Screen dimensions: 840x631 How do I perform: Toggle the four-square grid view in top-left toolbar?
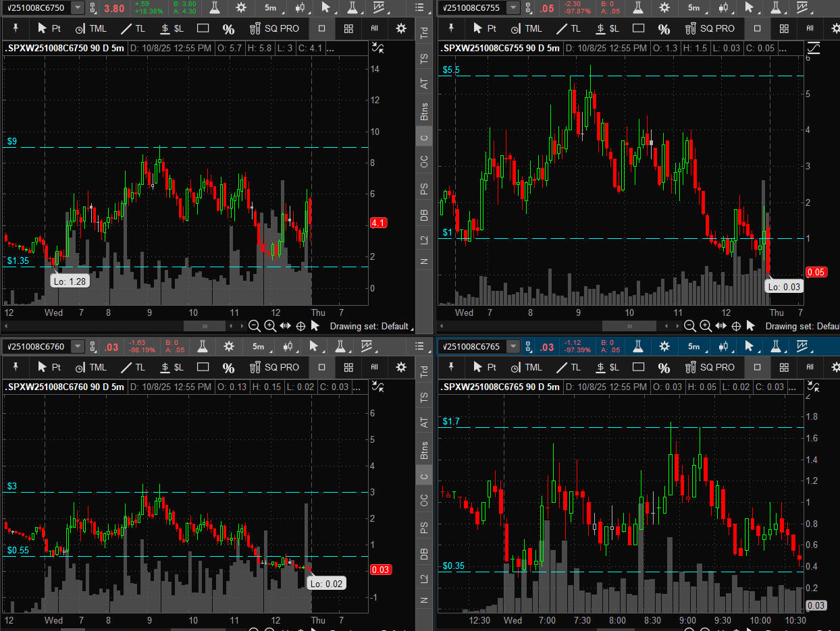pyautogui.click(x=348, y=28)
